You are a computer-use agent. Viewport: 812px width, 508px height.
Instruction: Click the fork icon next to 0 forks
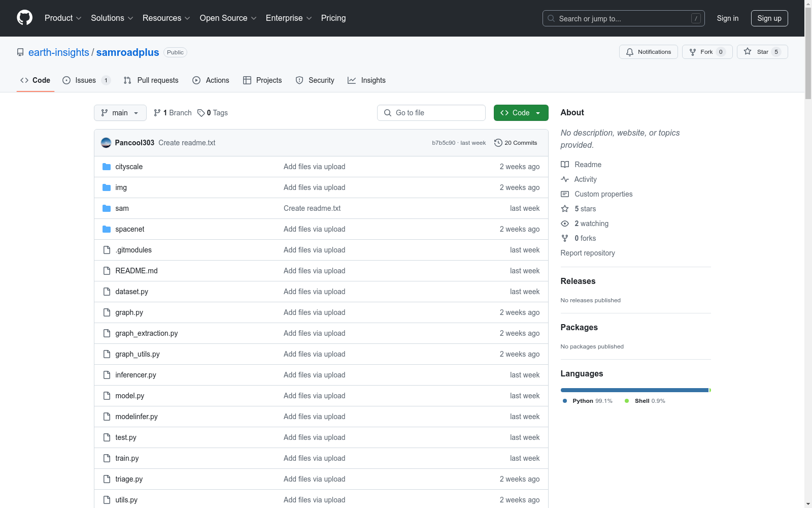565,238
